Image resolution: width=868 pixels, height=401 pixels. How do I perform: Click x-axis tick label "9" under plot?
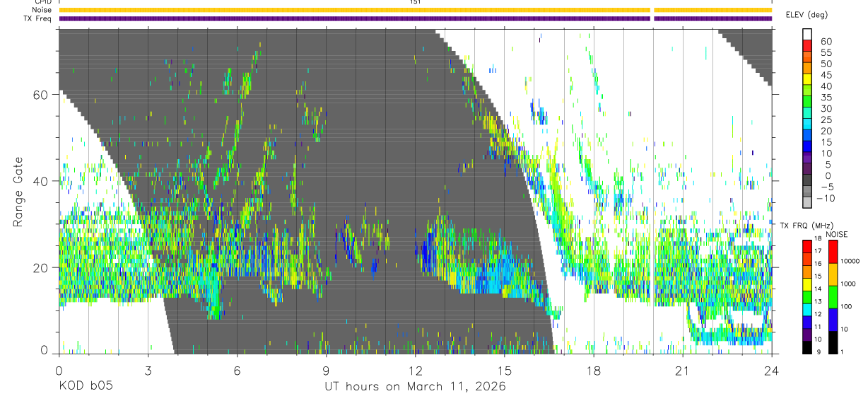(327, 371)
